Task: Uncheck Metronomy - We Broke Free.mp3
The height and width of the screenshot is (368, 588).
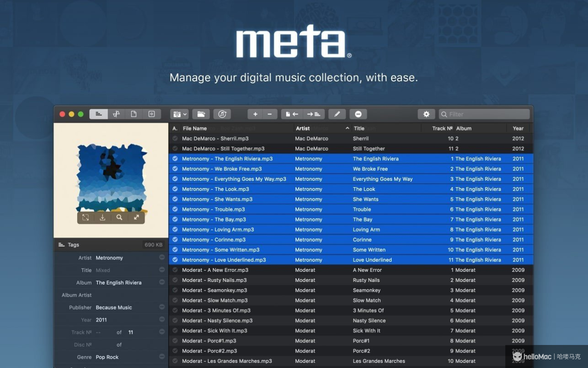Action: pos(175,169)
